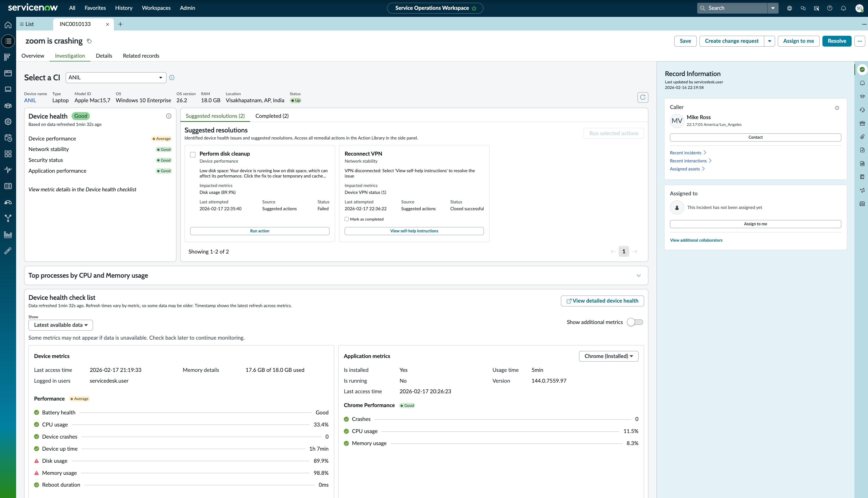Add a new tab with plus button
The width and height of the screenshot is (868, 498).
tap(120, 24)
